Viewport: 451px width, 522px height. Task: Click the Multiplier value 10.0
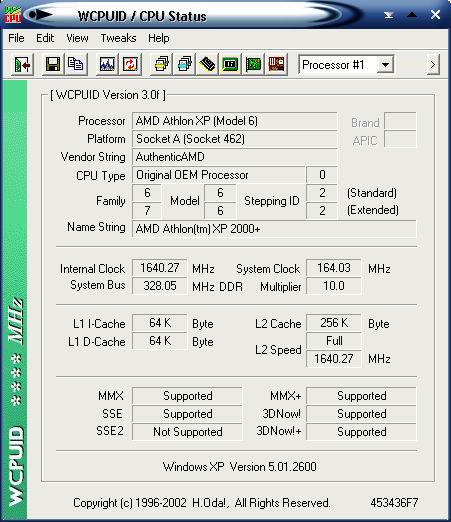[333, 286]
